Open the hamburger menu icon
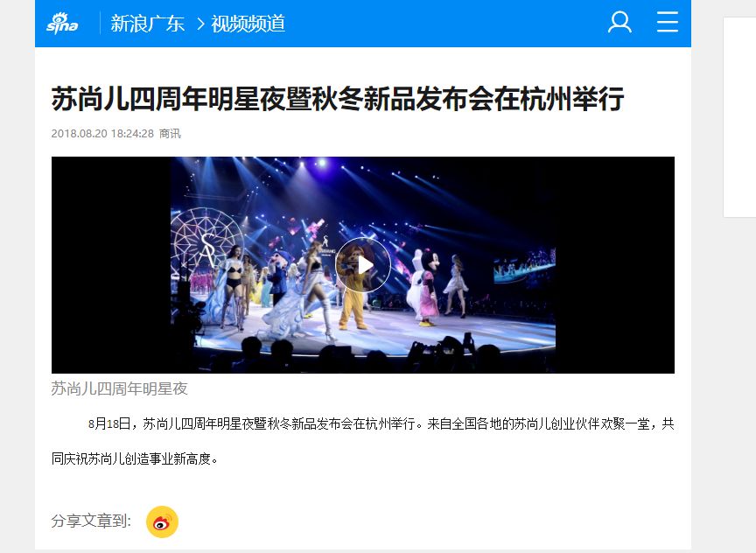 pos(668,22)
